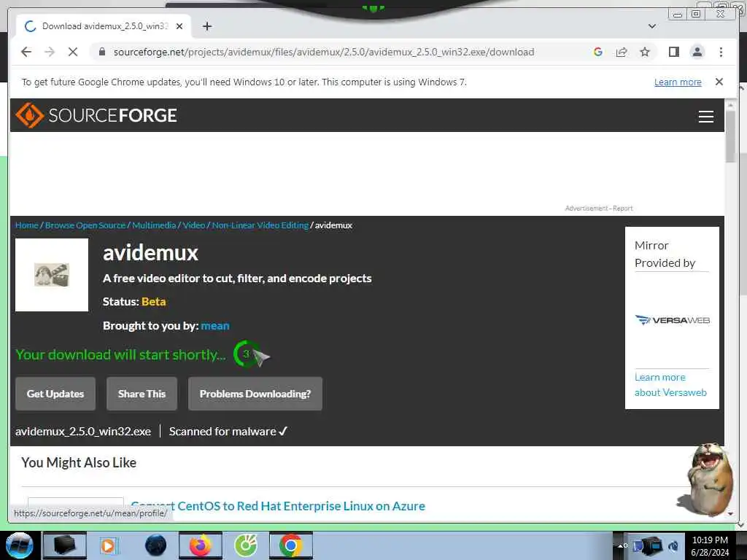Viewport: 747px width, 560px height.
Task: Open the black folder taskbar icon
Action: pyautogui.click(x=64, y=545)
